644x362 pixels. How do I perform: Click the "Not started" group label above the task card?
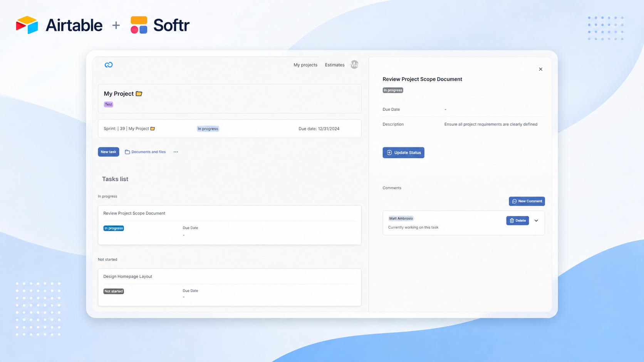click(107, 260)
